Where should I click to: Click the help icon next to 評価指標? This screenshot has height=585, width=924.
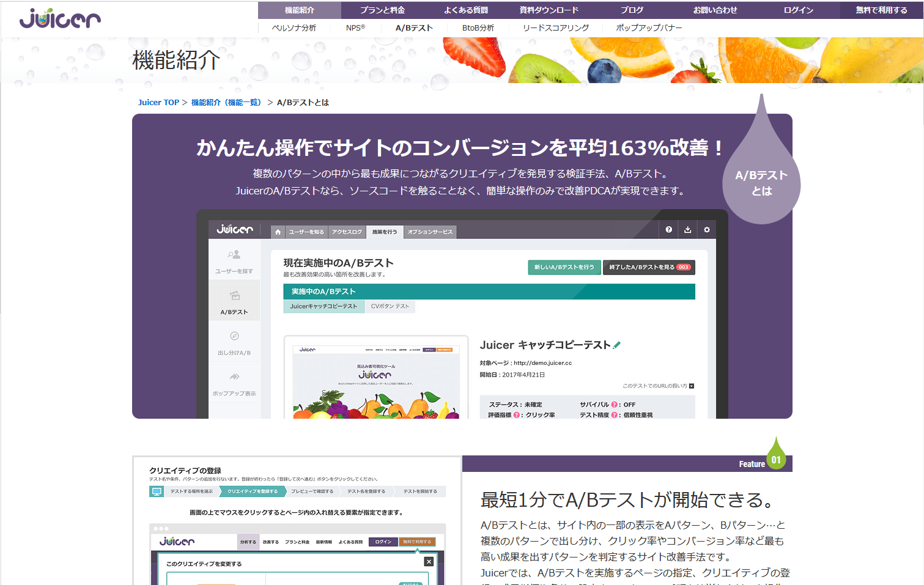pyautogui.click(x=516, y=415)
